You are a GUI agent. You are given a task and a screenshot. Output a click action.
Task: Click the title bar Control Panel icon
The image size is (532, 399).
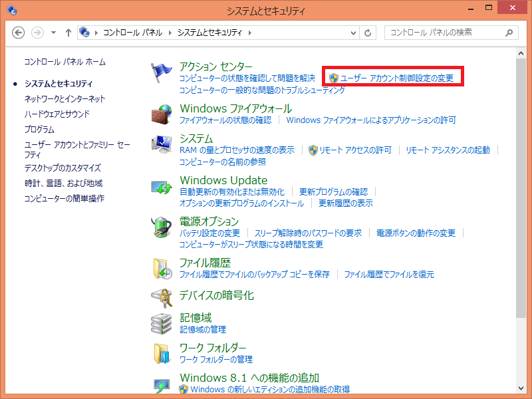coord(12,10)
